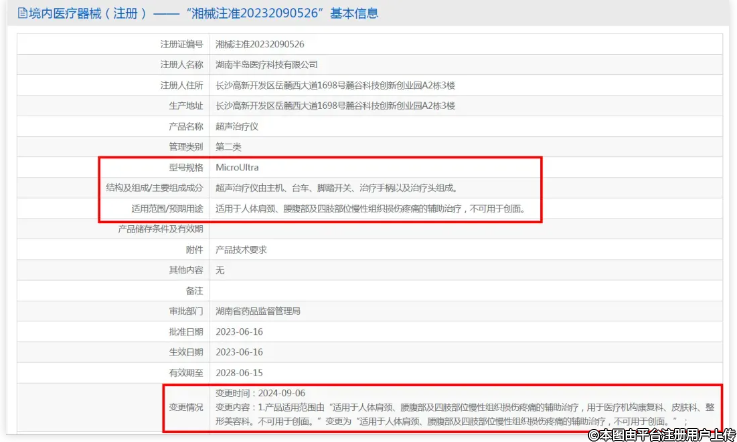This screenshot has height=442, width=737.
Task: Click the 生产地址 address value
Action: 335,105
